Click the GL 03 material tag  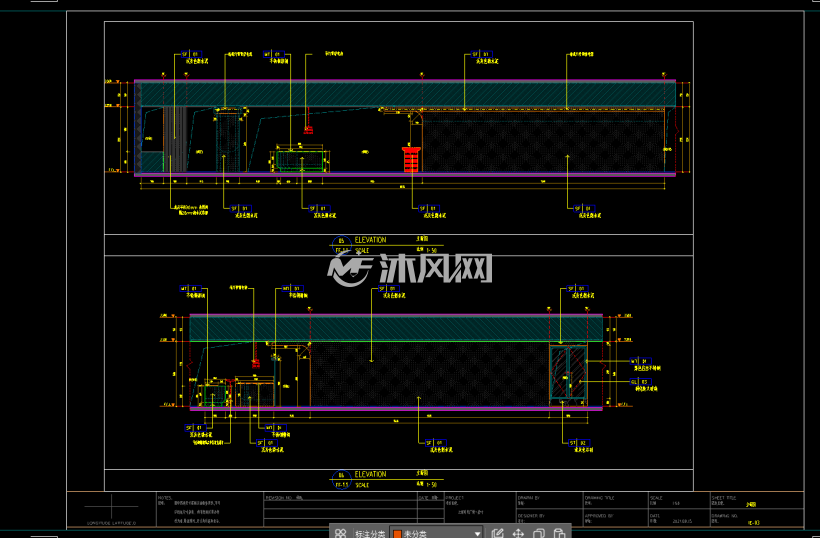641,382
